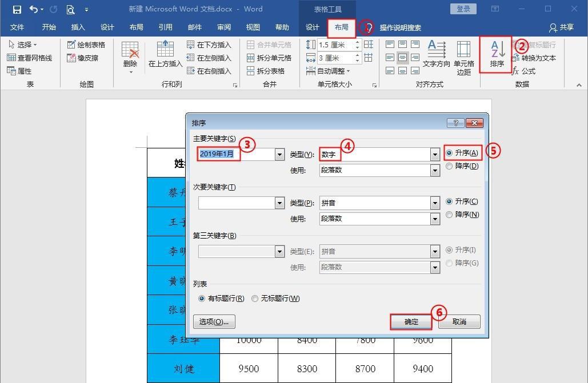Open the Customize Quick Access Toolbar arrow
The width and height of the screenshot is (588, 383).
(x=86, y=10)
